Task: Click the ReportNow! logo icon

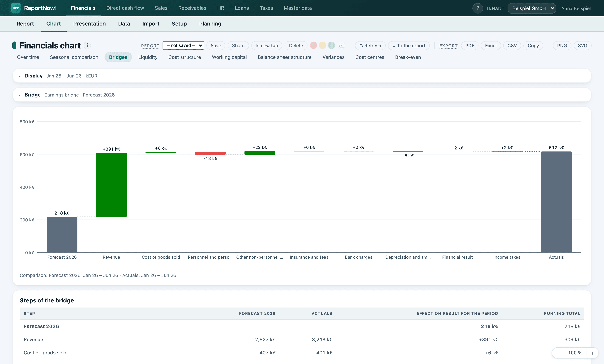Action: [16, 8]
